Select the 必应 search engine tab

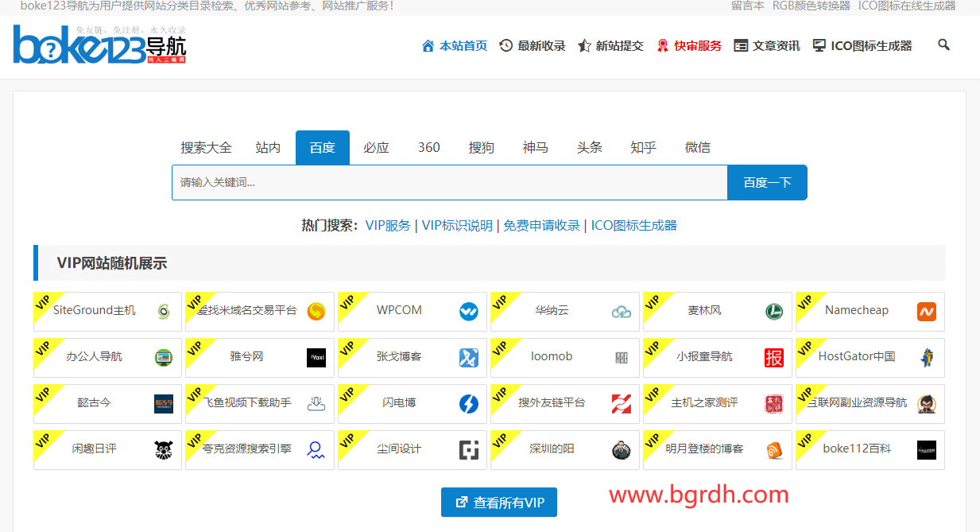point(375,147)
